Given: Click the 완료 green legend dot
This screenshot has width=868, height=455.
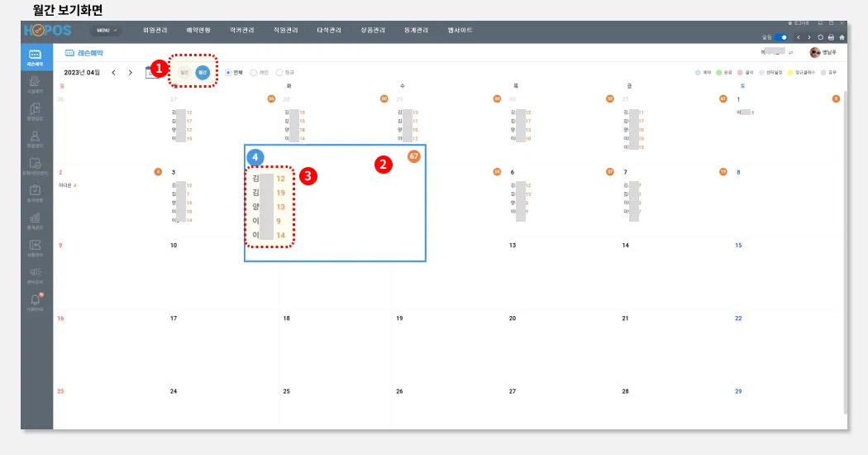Looking at the screenshot, I should pyautogui.click(x=718, y=73).
